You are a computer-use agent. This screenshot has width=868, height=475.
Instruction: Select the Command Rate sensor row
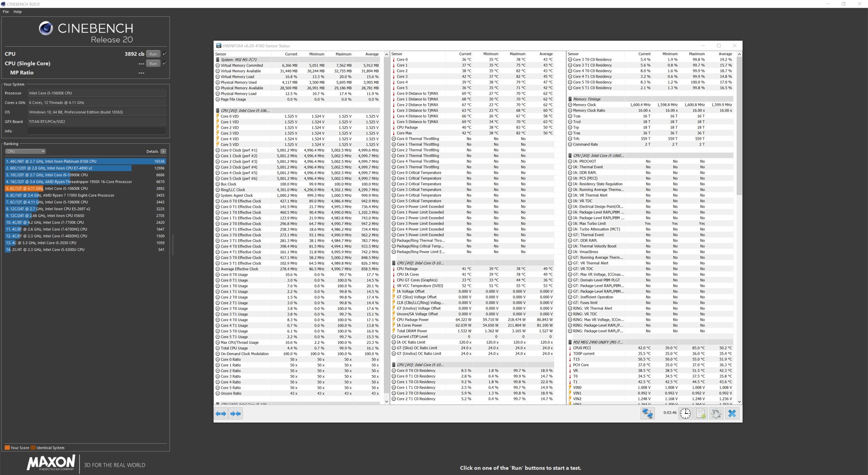pos(650,145)
